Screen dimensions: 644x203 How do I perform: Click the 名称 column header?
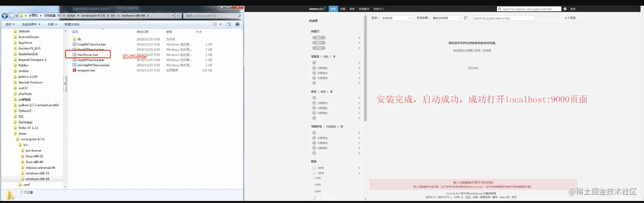click(x=75, y=32)
